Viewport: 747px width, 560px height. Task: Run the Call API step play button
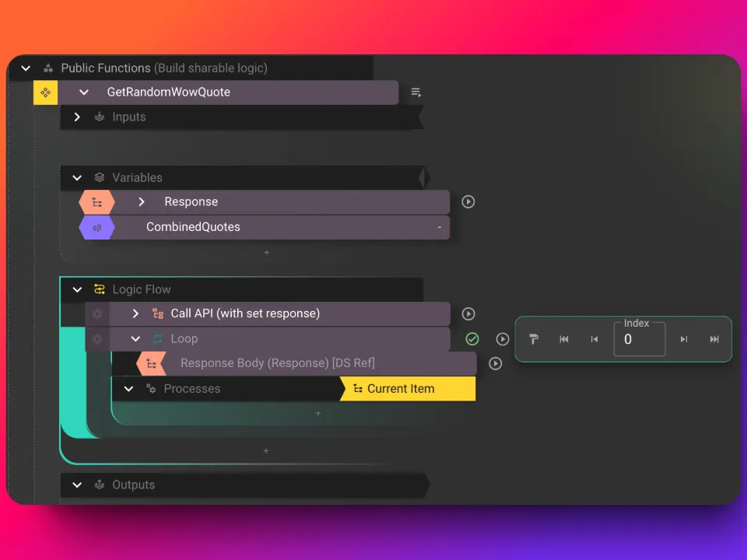pyautogui.click(x=468, y=314)
